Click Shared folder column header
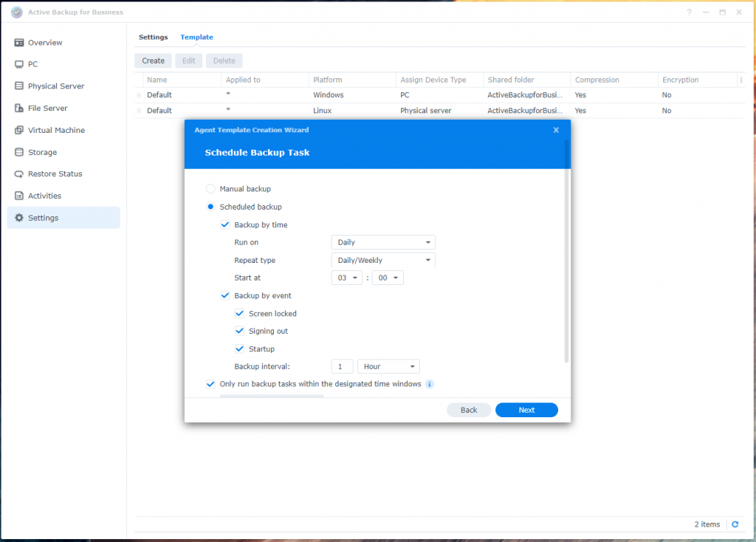This screenshot has height=542, width=756. pos(527,80)
